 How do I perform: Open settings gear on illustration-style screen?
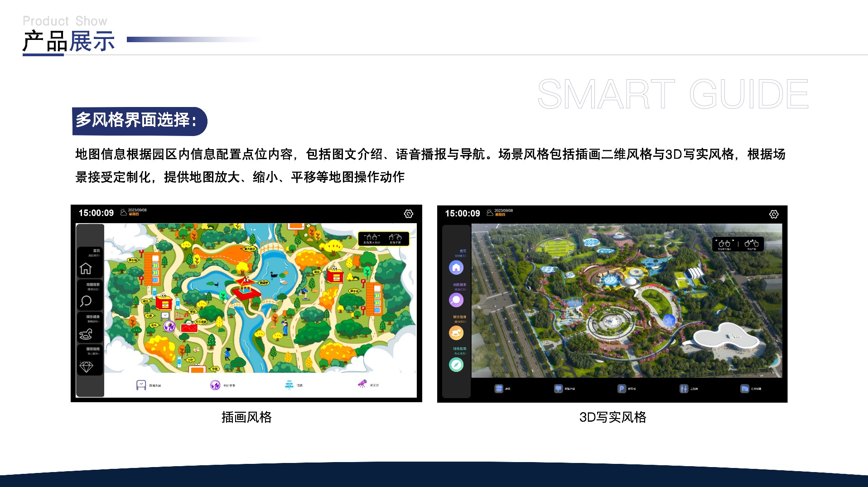[x=408, y=214]
